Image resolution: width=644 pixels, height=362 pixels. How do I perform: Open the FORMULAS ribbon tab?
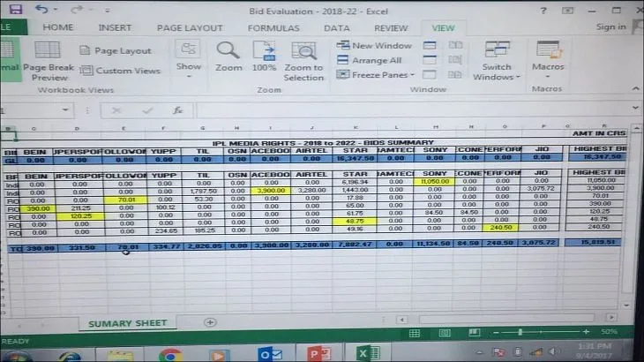[x=273, y=28]
